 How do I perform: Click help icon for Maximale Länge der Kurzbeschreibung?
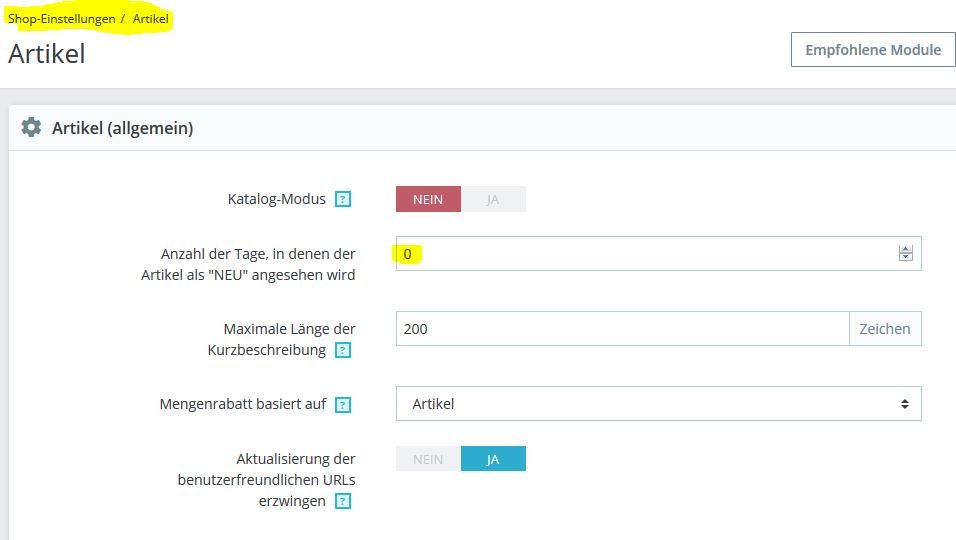coord(343,351)
